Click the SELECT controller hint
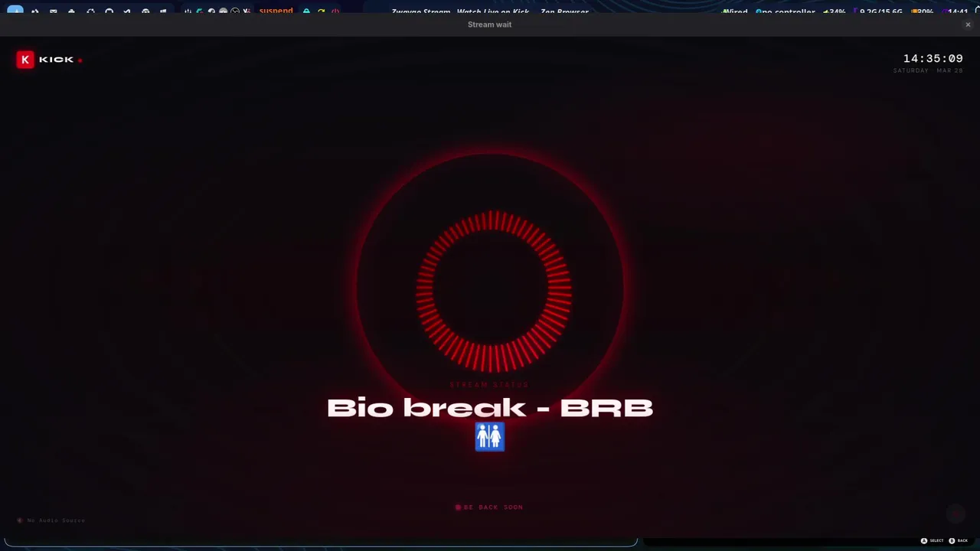Image resolution: width=980 pixels, height=551 pixels. point(933,541)
